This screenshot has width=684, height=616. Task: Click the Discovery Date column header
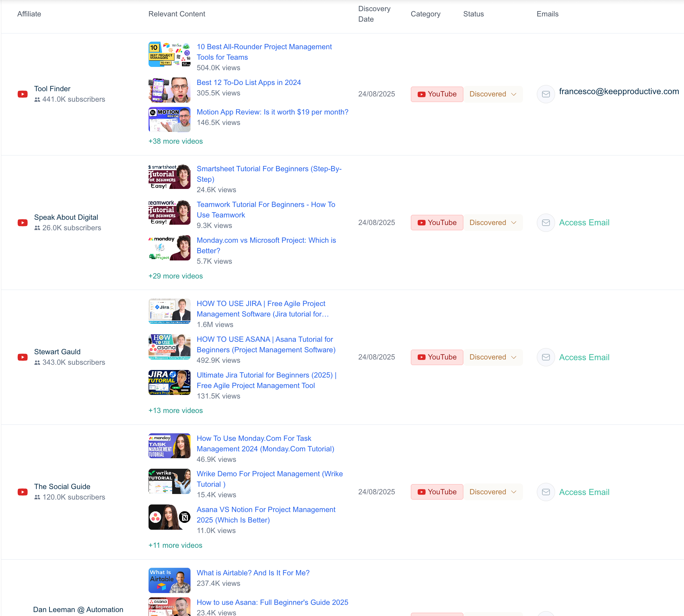374,14
